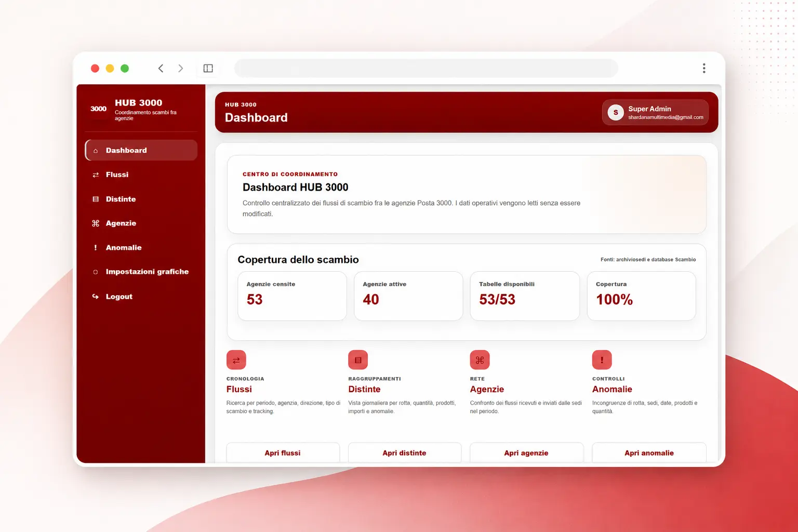Click the 3000 logo in the sidebar

click(98, 109)
